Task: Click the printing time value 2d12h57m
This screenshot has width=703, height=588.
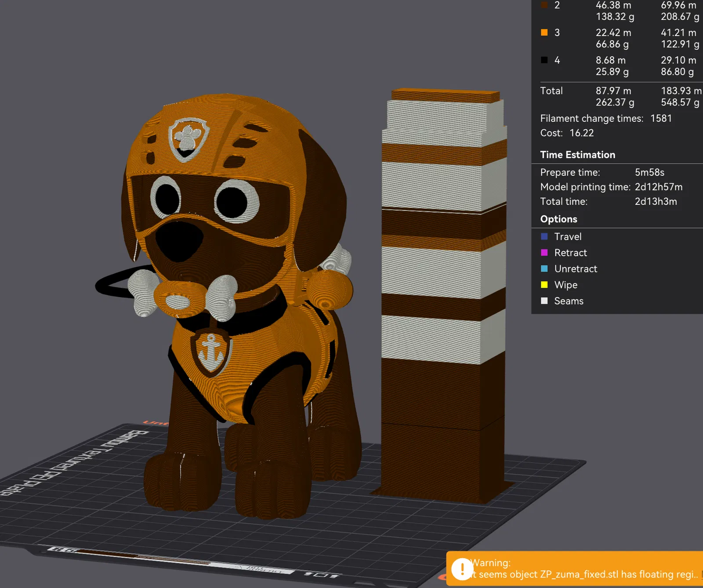Action: [x=659, y=187]
